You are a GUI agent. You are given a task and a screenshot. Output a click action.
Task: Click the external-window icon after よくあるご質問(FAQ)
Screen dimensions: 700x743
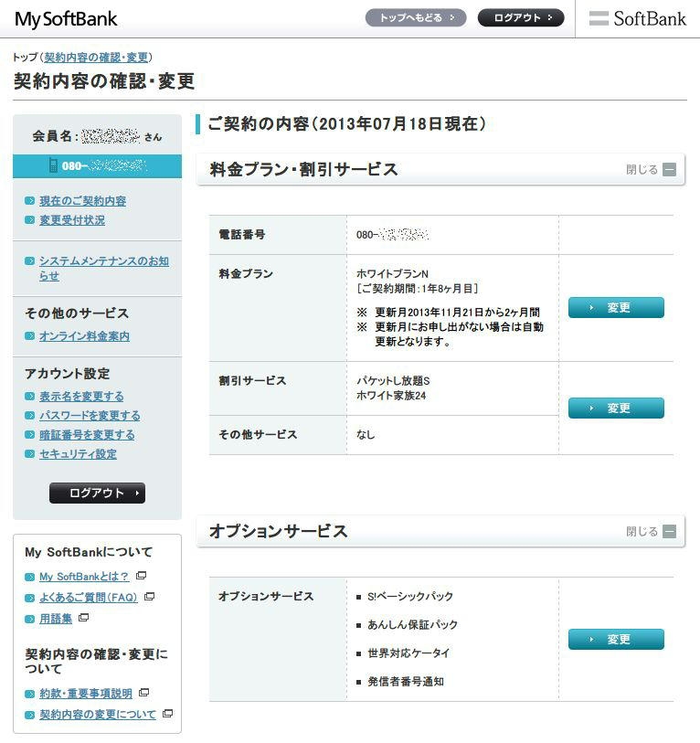[x=149, y=596]
